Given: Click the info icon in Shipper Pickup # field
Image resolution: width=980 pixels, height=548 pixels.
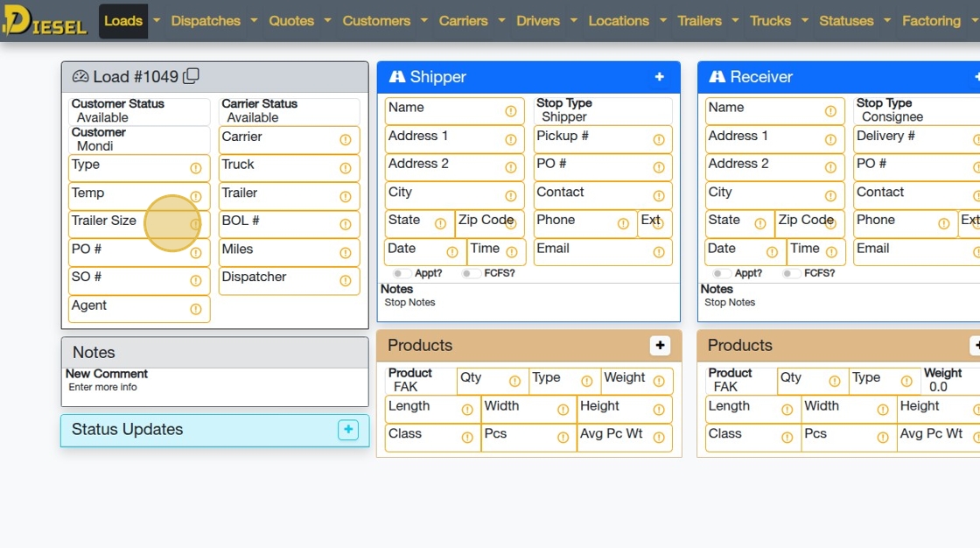Looking at the screenshot, I should 659,139.
